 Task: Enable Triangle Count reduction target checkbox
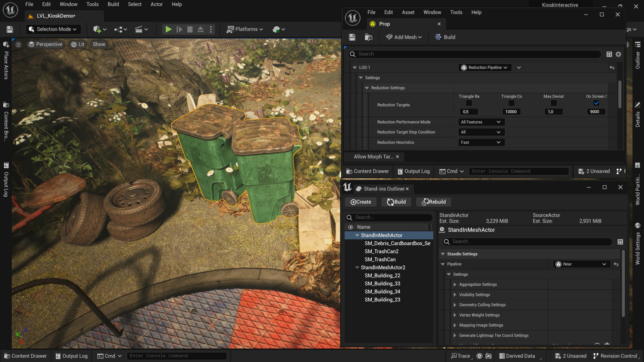tap(511, 103)
